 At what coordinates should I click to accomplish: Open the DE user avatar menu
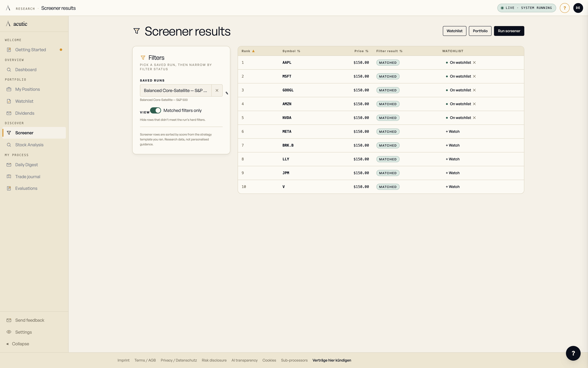[x=578, y=8]
